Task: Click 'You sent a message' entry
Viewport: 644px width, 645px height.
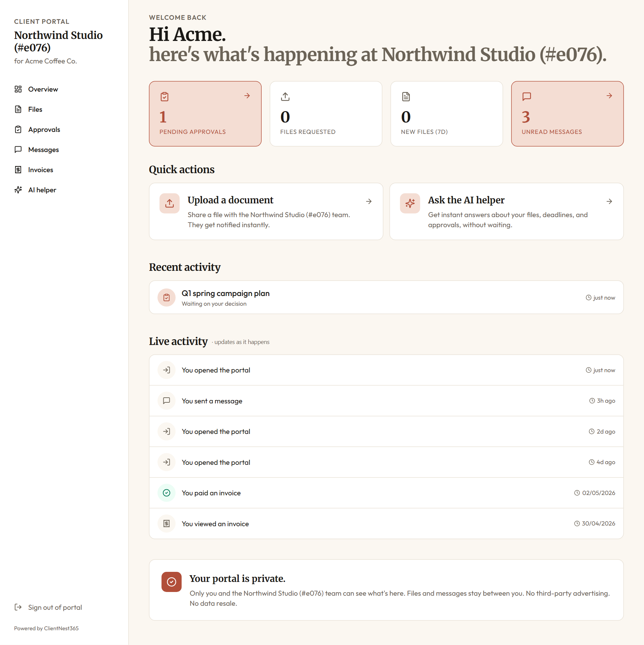Action: pyautogui.click(x=386, y=401)
